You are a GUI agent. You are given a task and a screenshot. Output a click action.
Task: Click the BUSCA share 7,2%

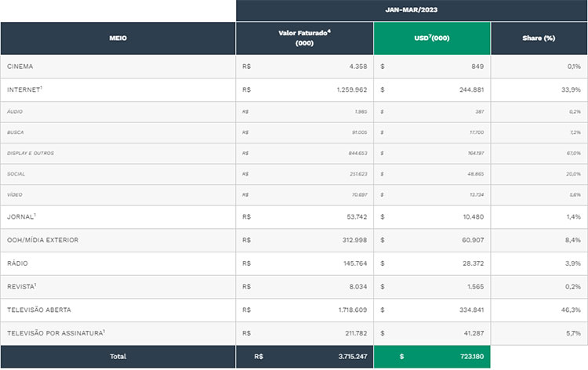tap(575, 132)
